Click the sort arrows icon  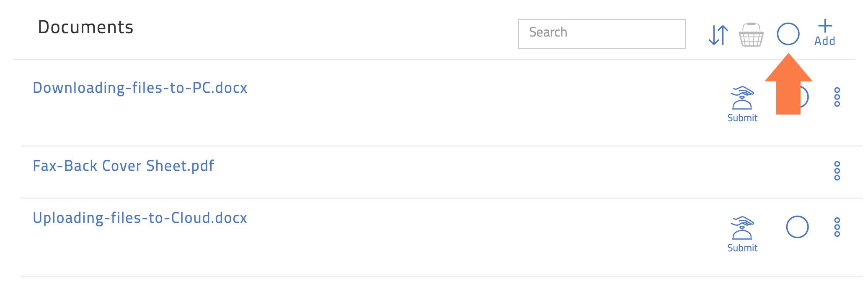718,35
